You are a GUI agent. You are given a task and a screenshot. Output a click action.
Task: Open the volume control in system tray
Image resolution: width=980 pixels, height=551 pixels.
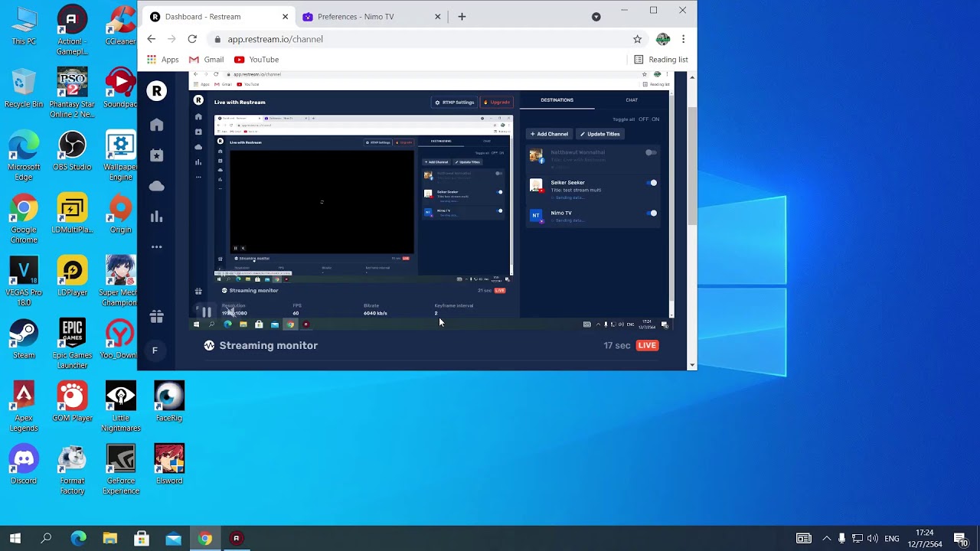pos(873,538)
